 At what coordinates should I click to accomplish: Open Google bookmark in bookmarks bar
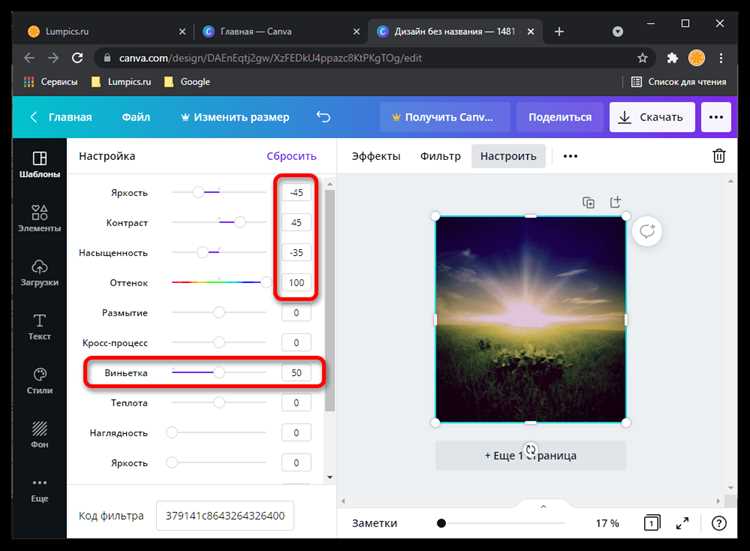187,82
